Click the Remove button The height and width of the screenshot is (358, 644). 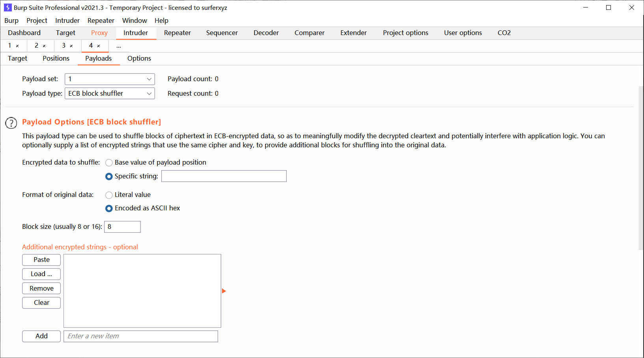41,289
